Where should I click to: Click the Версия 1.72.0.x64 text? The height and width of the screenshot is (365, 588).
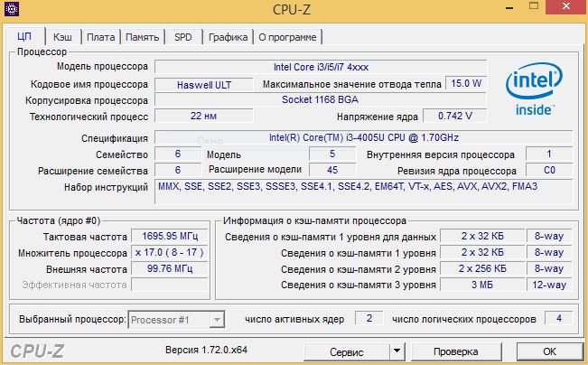[206, 350]
